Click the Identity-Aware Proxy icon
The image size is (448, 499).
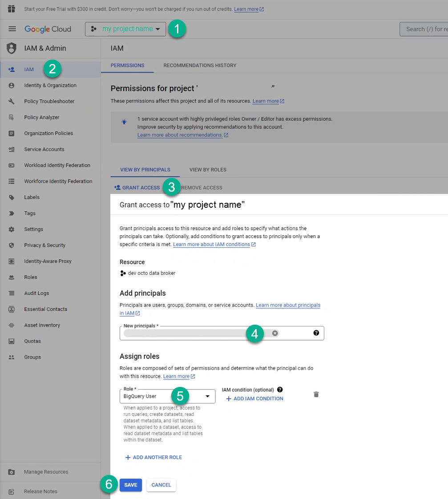(12, 261)
